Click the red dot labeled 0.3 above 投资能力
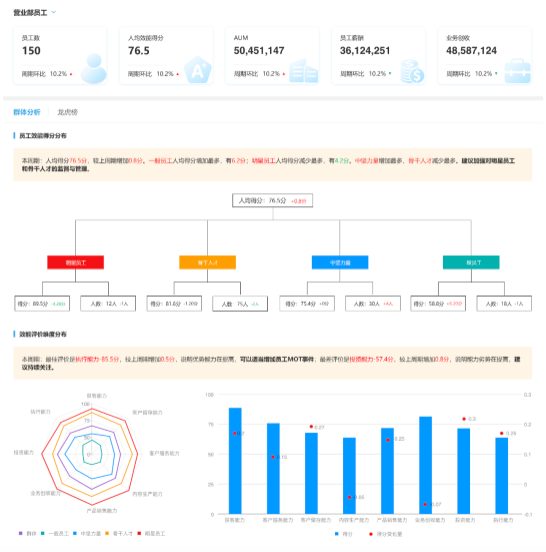 [x=464, y=419]
